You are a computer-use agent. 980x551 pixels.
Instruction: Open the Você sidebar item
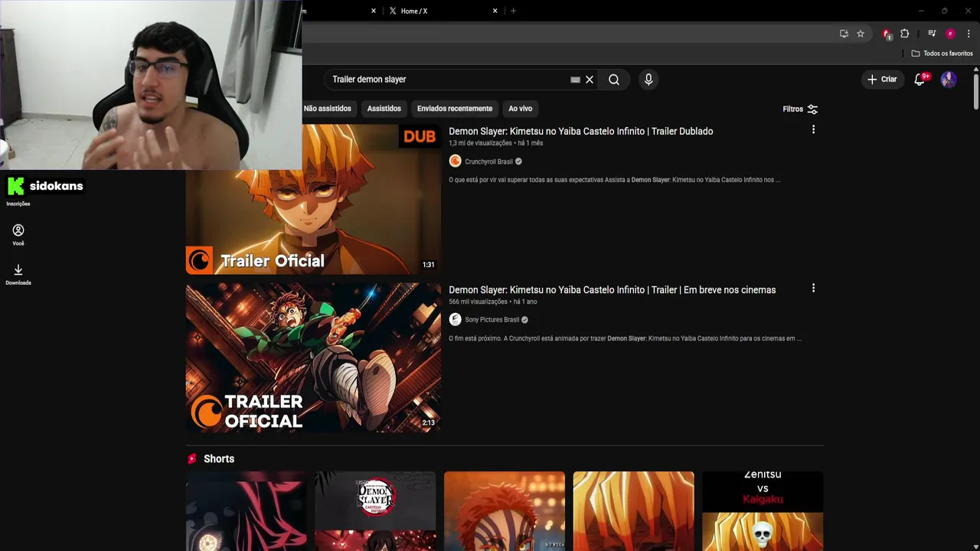click(18, 235)
